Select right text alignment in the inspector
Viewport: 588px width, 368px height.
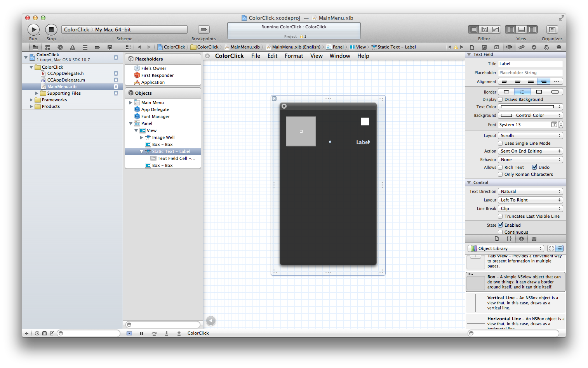coord(544,82)
